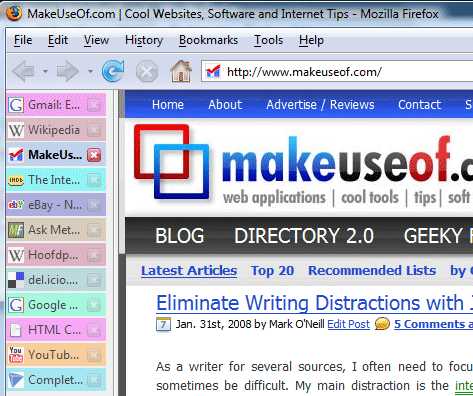Click the Wikipedia tab favicon

(16, 130)
